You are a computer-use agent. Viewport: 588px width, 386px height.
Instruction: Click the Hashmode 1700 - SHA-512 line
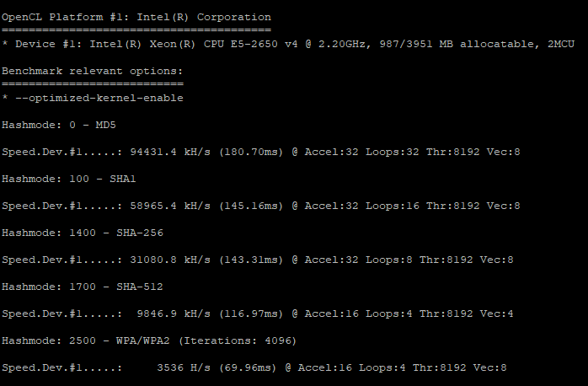pyautogui.click(x=83, y=287)
